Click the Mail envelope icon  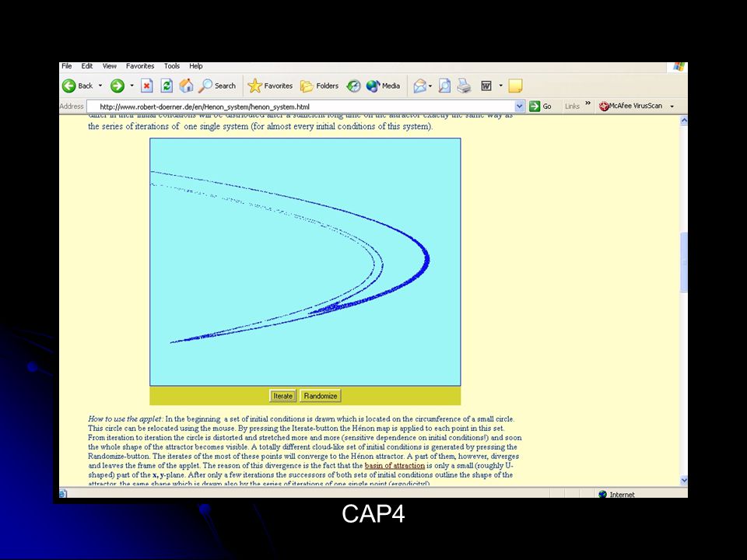point(419,86)
